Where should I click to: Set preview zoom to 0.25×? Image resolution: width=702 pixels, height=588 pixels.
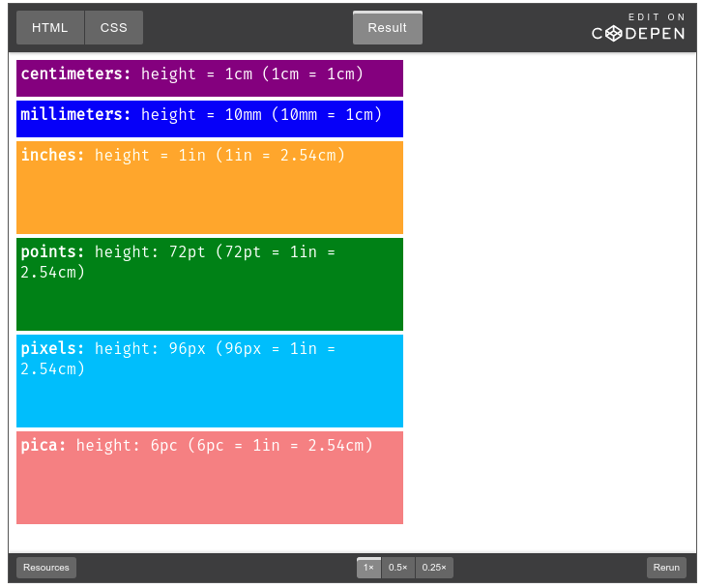point(434,568)
